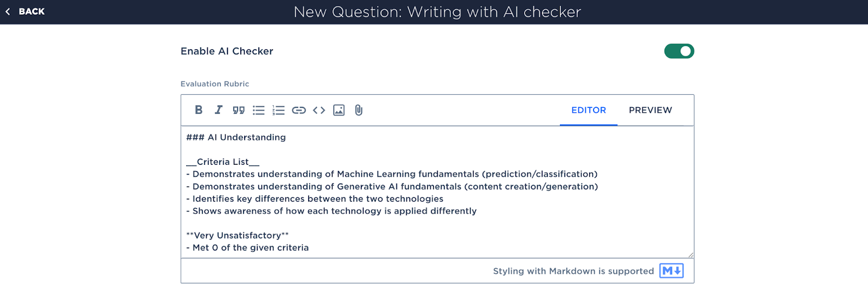Insert an image into the rubric

pos(339,110)
